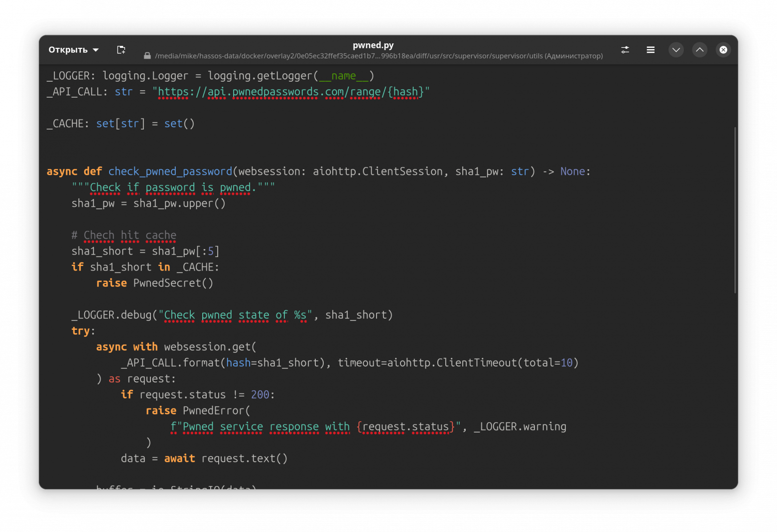The height and width of the screenshot is (532, 777).
Task: Click the "check_pwned_password" function name
Action: [170, 171]
